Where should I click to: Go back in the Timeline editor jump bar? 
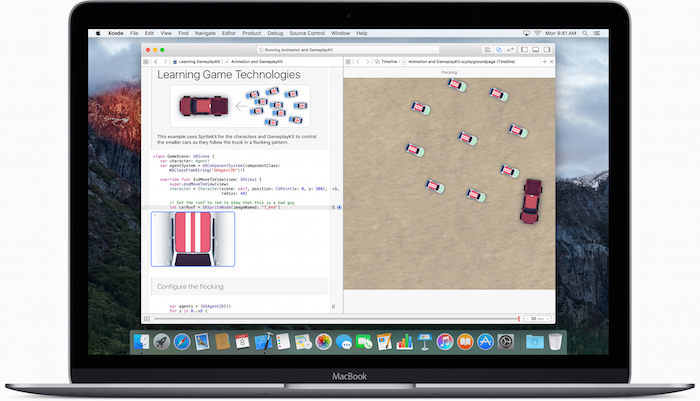358,62
